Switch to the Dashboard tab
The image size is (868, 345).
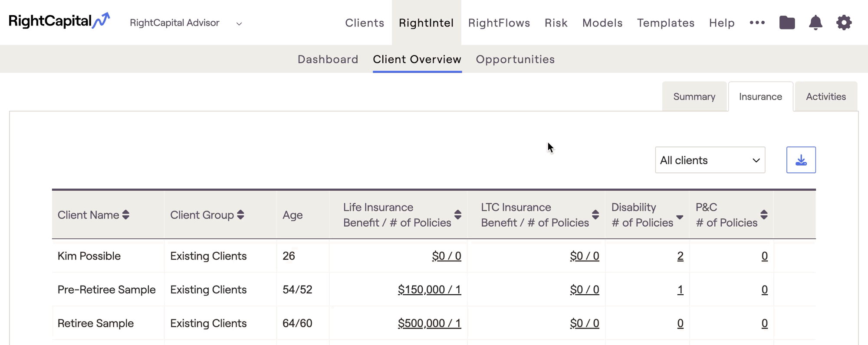(328, 59)
